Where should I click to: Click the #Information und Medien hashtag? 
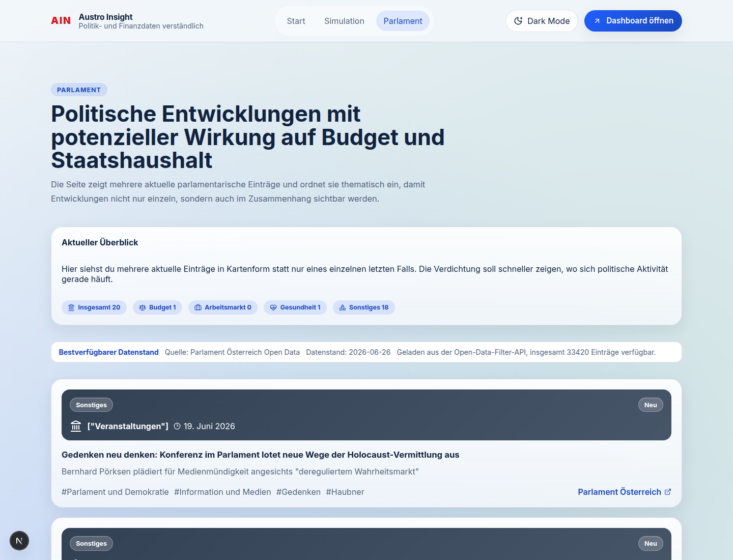(222, 492)
